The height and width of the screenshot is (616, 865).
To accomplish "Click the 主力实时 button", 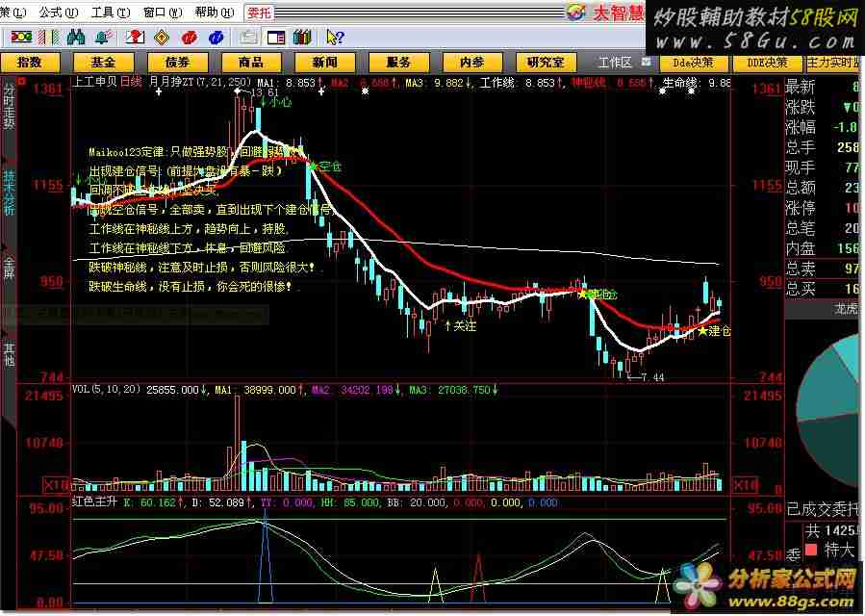I will [x=833, y=63].
